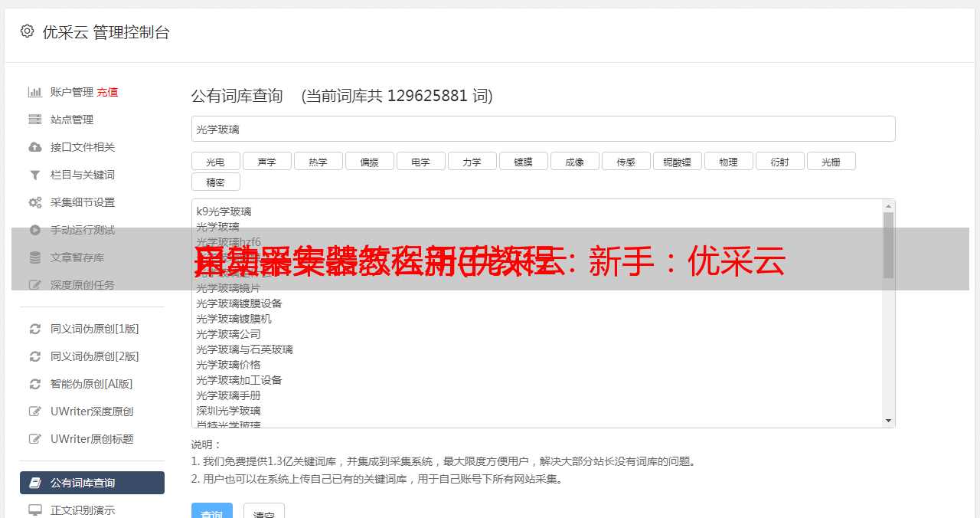The height and width of the screenshot is (518, 980).
Task: Select the 镀膜 tag button
Action: [x=523, y=161]
